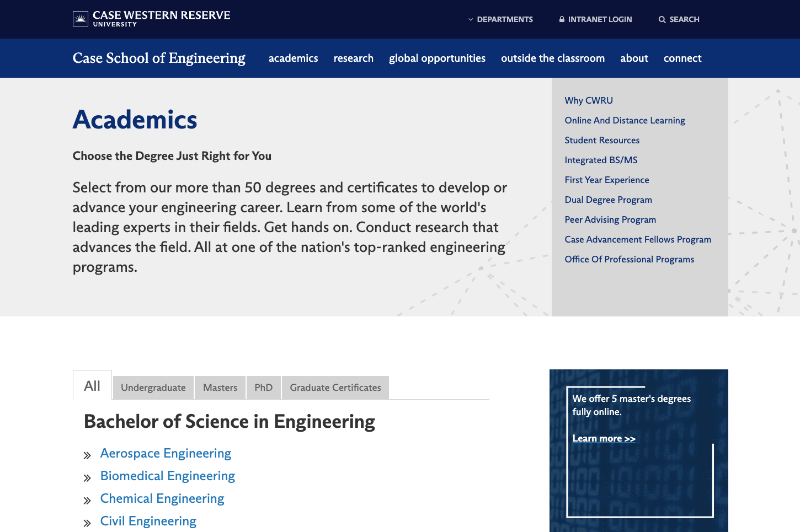Open the Student Resources link
Screen dimensions: 800x532
[602, 140]
